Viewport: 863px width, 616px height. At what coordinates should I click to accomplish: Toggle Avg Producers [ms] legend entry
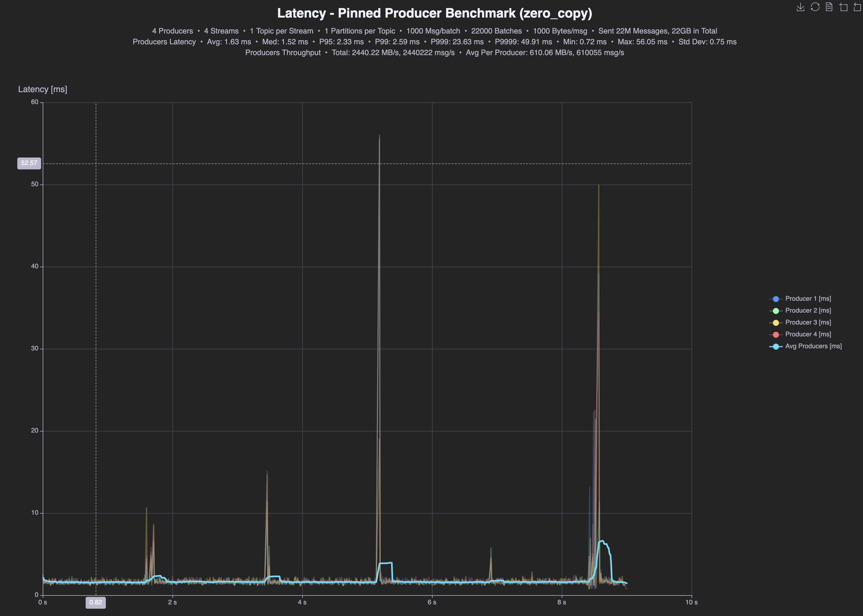pos(805,346)
